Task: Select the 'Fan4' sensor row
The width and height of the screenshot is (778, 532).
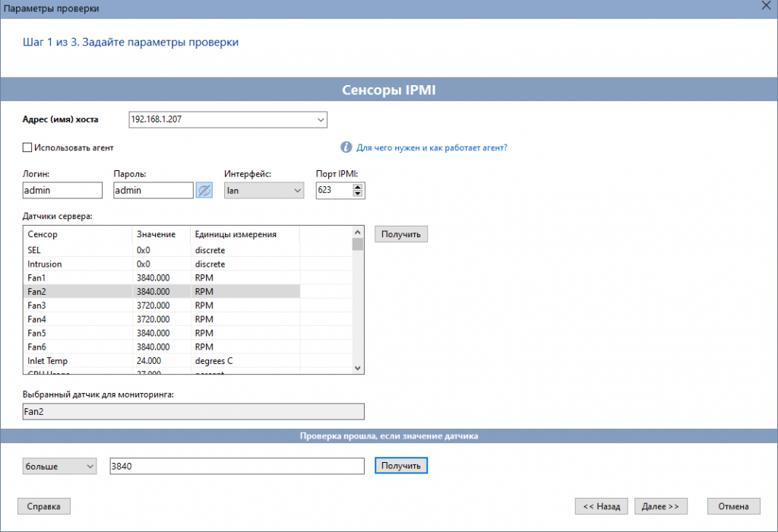Action: pyautogui.click(x=162, y=319)
